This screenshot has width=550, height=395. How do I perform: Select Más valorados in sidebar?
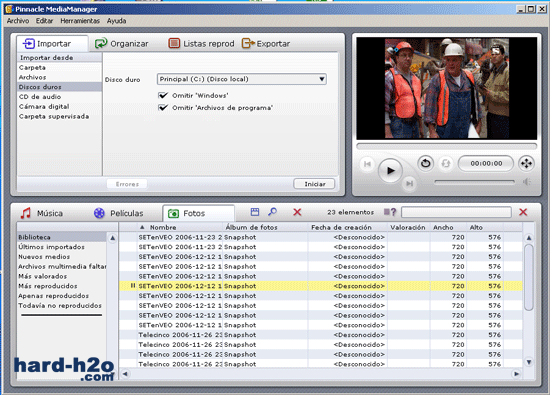click(61, 276)
